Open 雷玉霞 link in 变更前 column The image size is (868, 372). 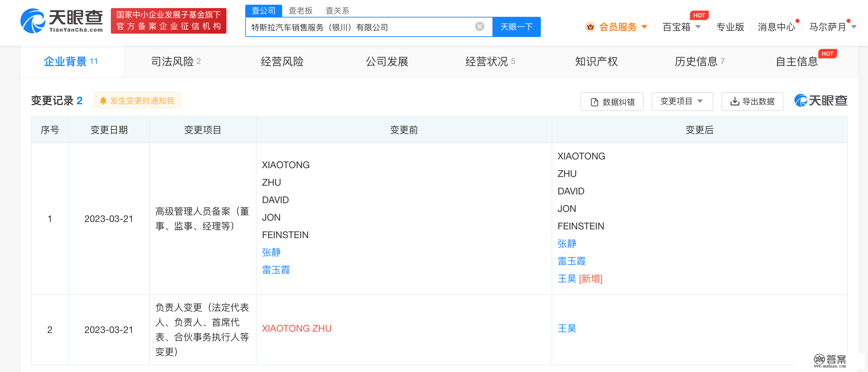click(x=276, y=269)
